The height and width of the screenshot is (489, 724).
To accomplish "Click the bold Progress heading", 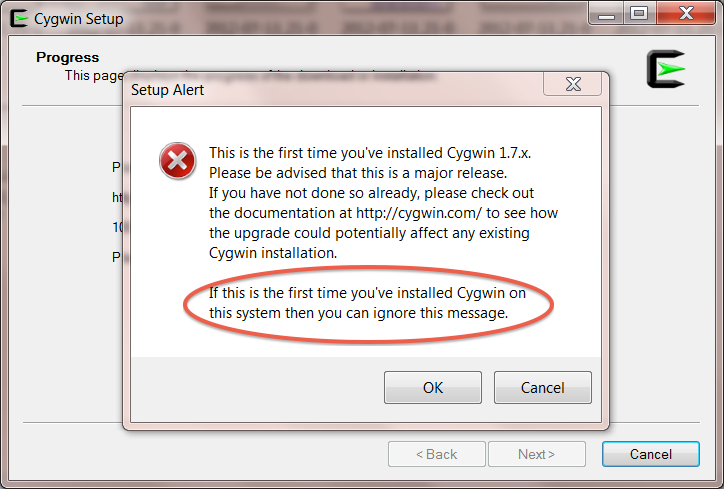I will [x=67, y=57].
